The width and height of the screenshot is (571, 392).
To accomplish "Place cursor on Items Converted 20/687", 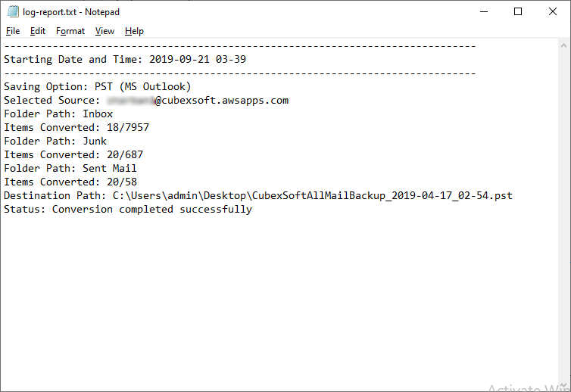I will click(73, 154).
